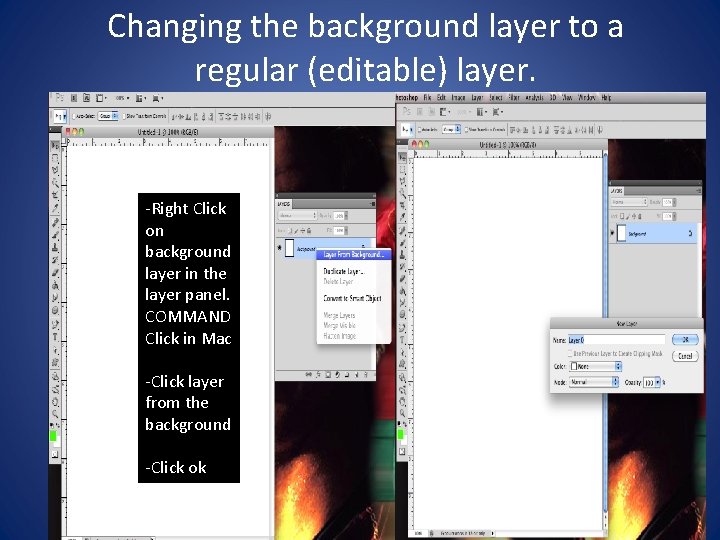This screenshot has width=720, height=540.
Task: Choose Convert to Smart Object in context menu
Action: coord(354,298)
